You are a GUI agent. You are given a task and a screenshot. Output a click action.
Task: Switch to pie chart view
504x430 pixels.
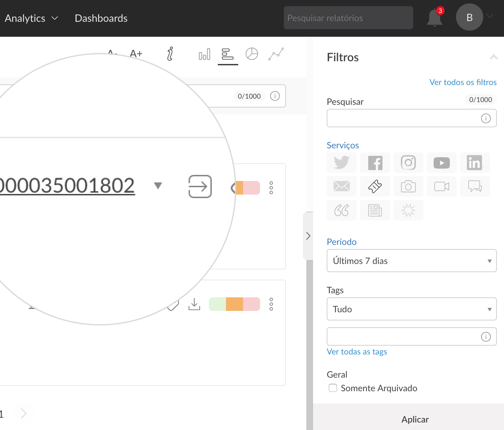(251, 54)
